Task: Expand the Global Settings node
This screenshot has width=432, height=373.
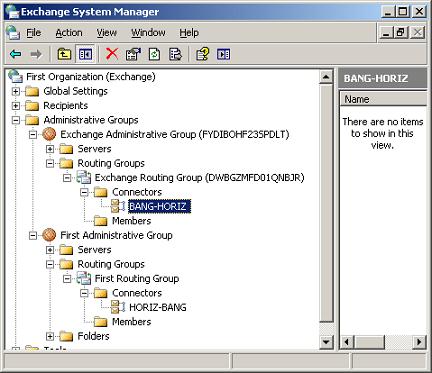Action: [16, 91]
